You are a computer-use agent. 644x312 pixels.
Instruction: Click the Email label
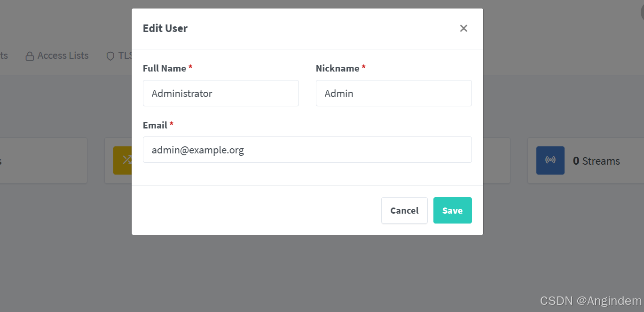tap(155, 125)
